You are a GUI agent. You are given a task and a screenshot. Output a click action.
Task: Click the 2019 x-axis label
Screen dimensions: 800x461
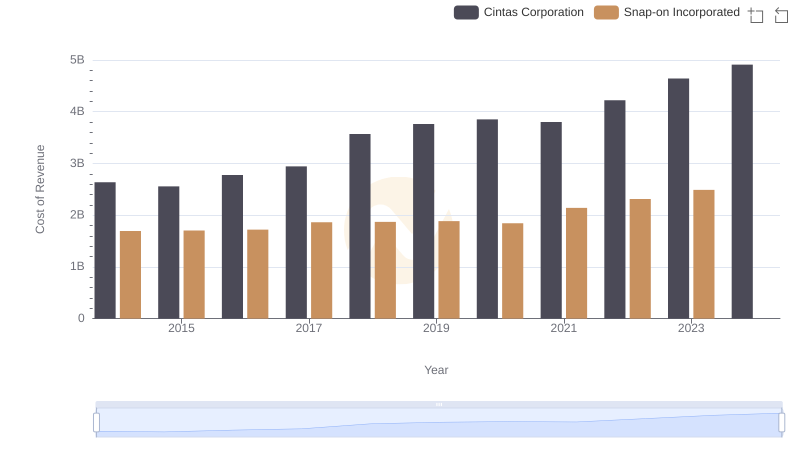pyautogui.click(x=436, y=328)
